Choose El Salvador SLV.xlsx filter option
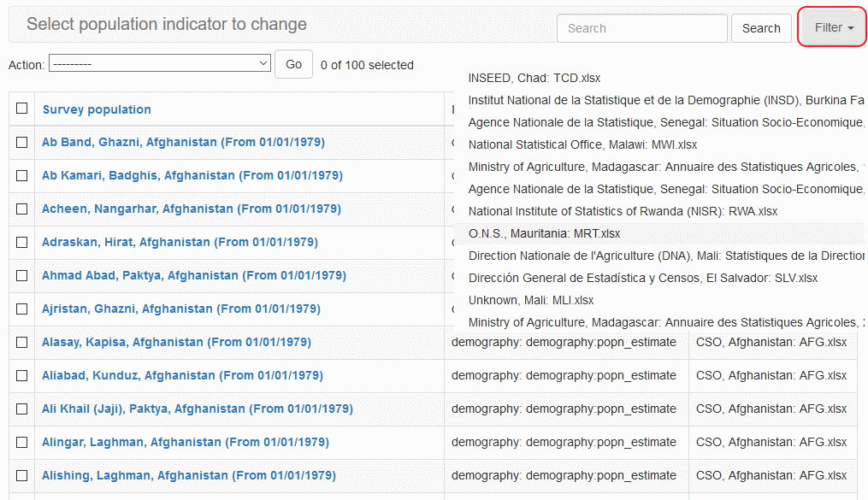868x500 pixels. pyautogui.click(x=642, y=278)
